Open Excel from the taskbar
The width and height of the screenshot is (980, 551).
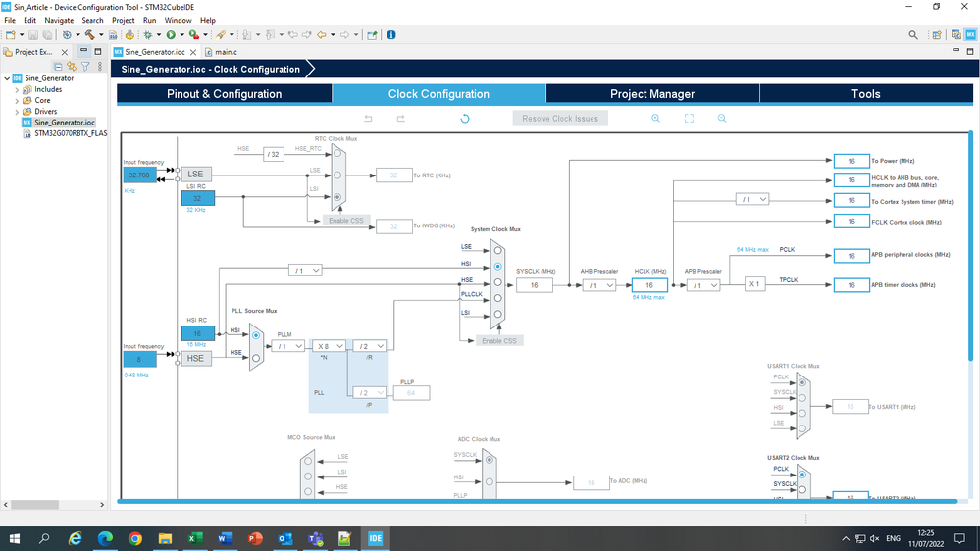(x=195, y=538)
